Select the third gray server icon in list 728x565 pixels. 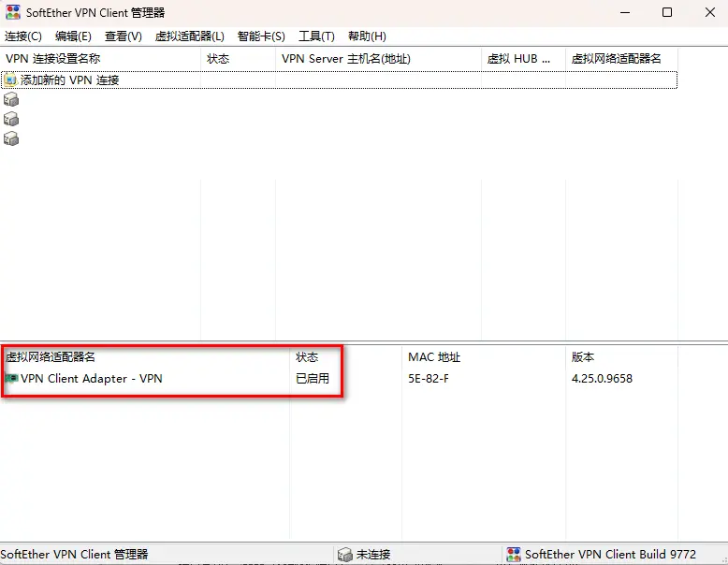click(11, 138)
